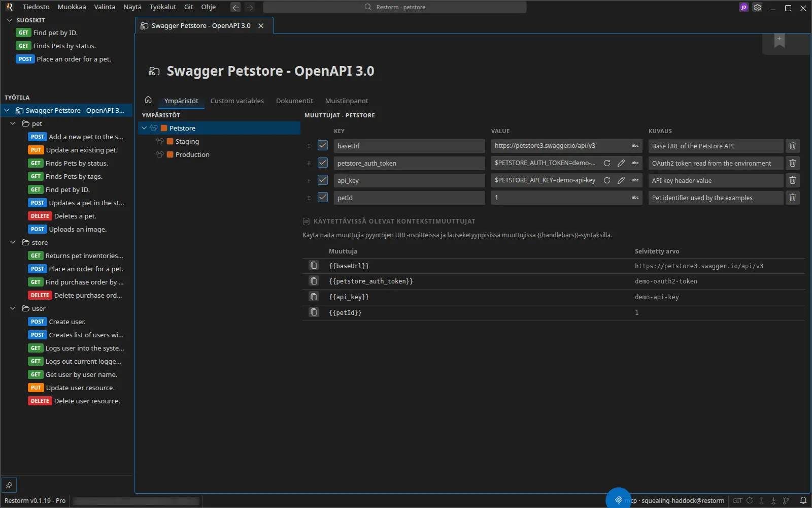
Task: Toggle the pin icon in sidebar bottom
Action: click(9, 485)
